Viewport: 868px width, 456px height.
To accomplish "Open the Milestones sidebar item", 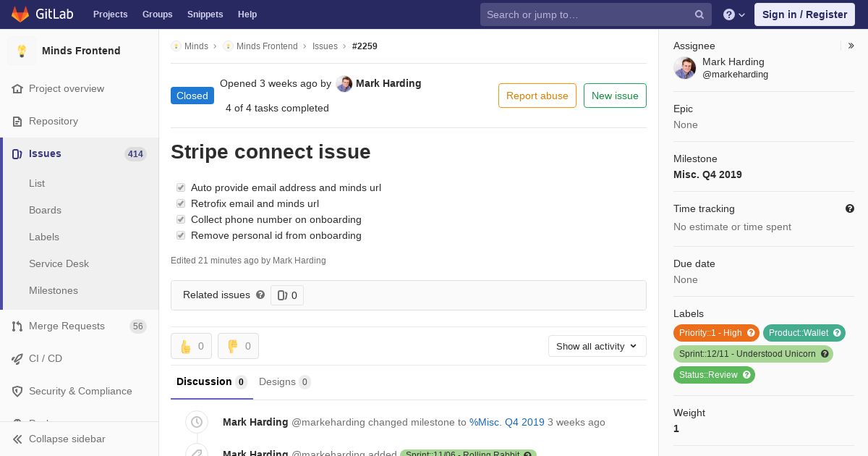I will tap(54, 290).
